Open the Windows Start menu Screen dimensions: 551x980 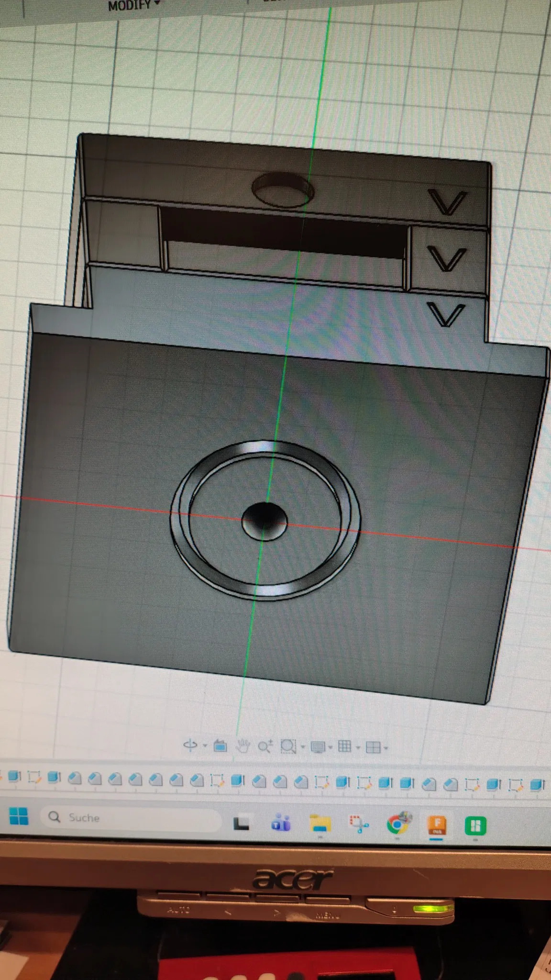19,816
